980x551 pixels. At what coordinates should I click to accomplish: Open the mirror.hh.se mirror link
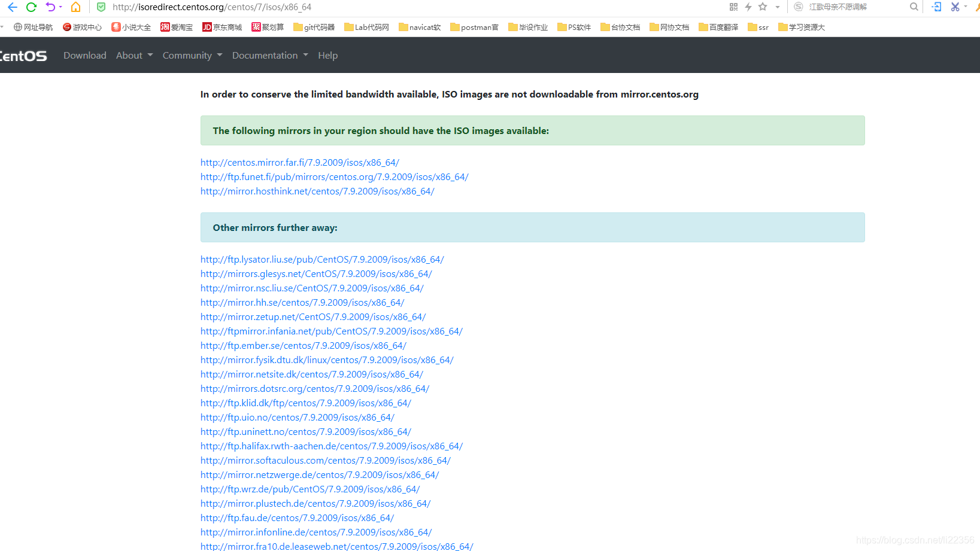click(302, 303)
